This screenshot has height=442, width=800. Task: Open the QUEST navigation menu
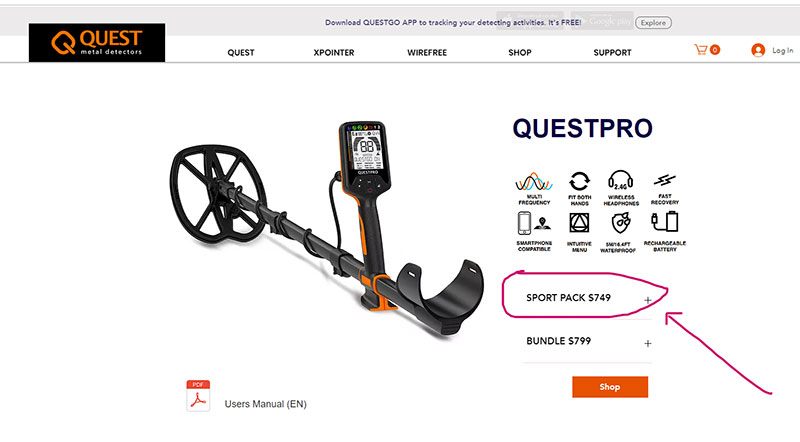point(241,53)
